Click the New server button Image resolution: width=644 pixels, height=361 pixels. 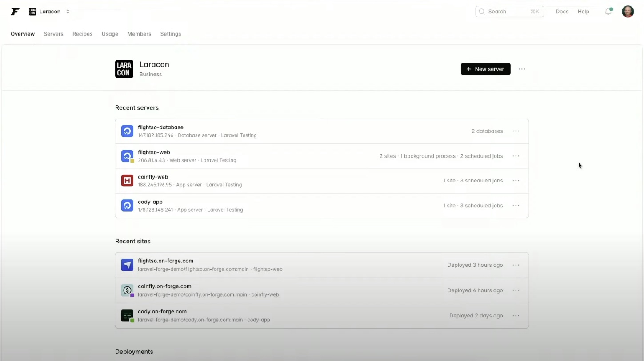tap(485, 69)
